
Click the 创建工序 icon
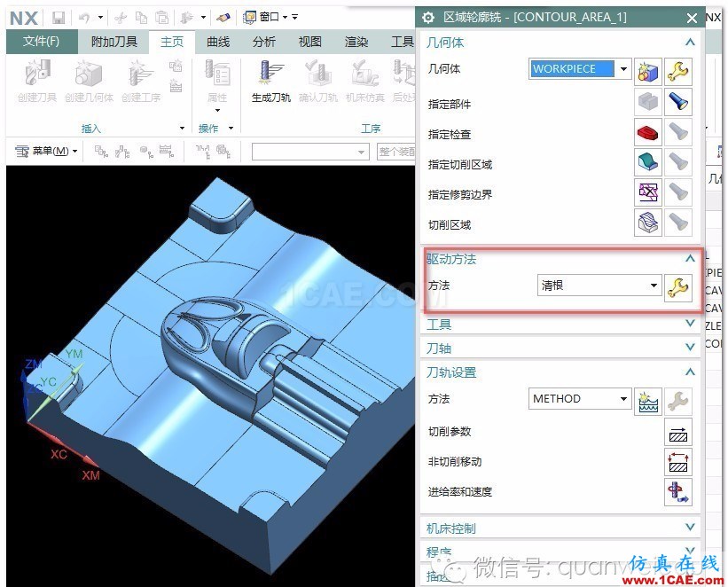pos(141,73)
